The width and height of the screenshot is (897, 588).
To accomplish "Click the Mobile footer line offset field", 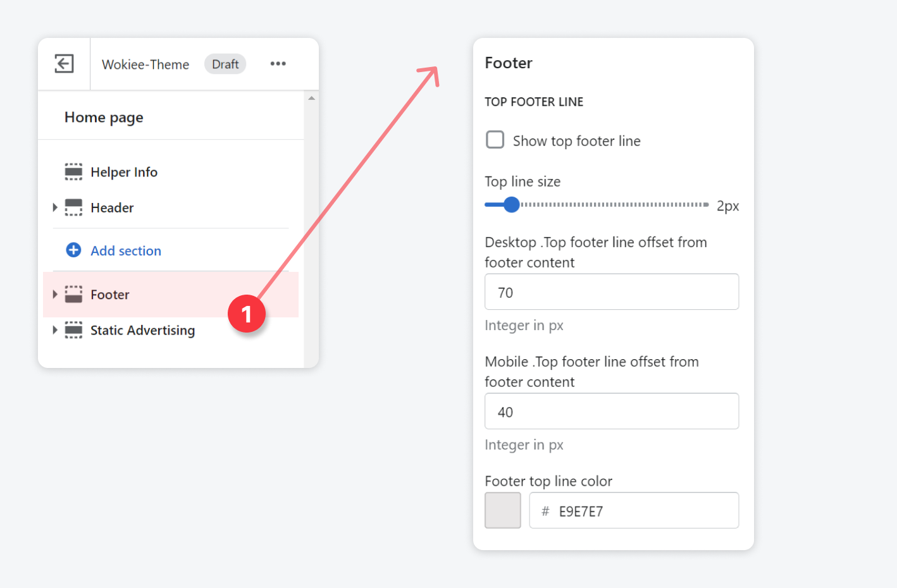I will 611,412.
